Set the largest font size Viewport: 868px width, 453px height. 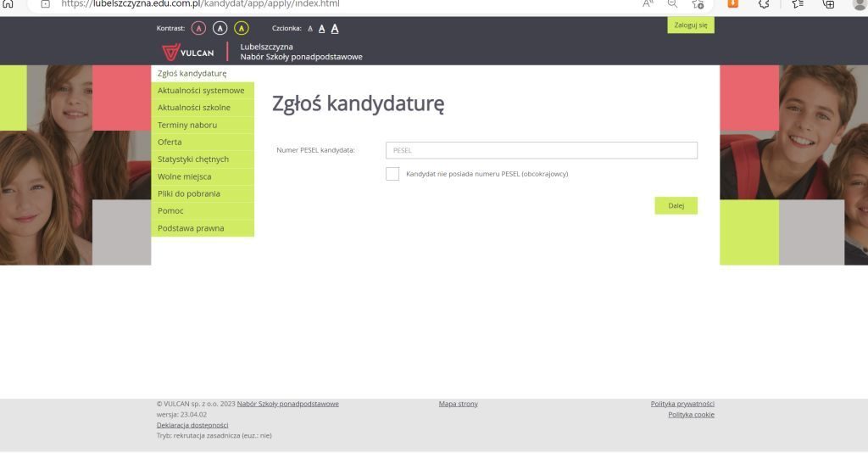coord(335,29)
